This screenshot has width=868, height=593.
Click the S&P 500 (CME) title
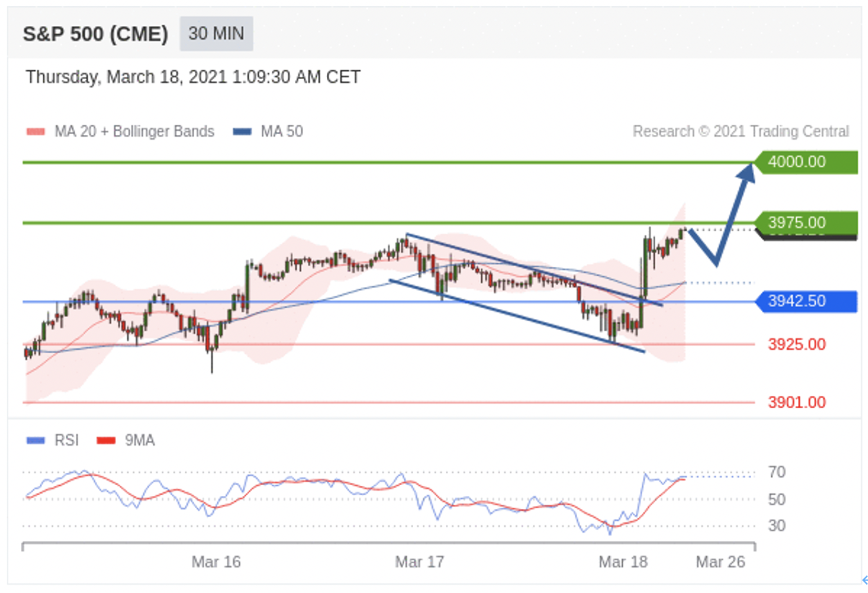click(95, 34)
